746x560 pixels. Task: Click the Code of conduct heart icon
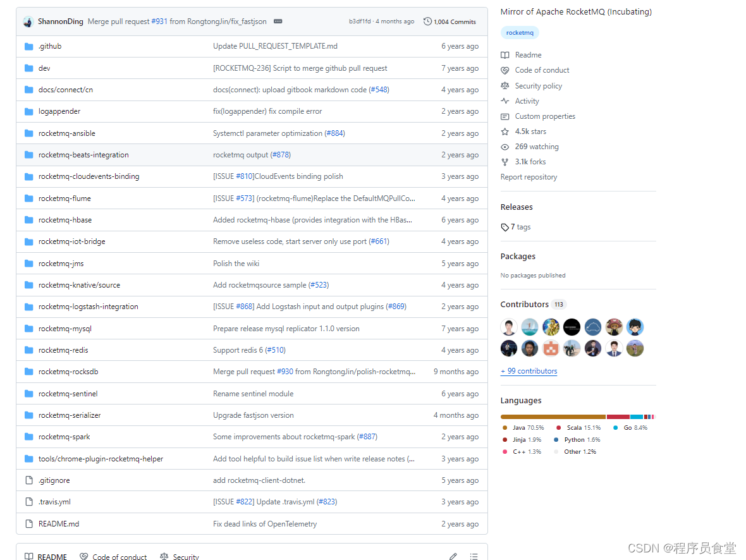pyautogui.click(x=504, y=70)
